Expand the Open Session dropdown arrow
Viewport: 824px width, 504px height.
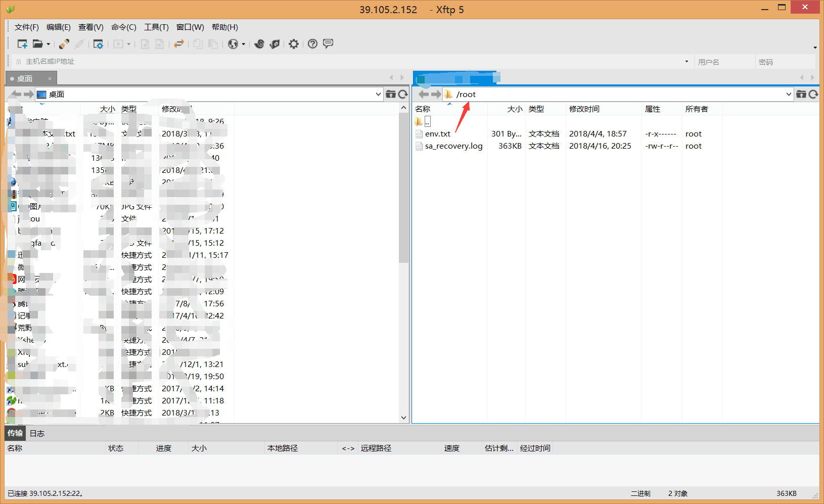48,44
